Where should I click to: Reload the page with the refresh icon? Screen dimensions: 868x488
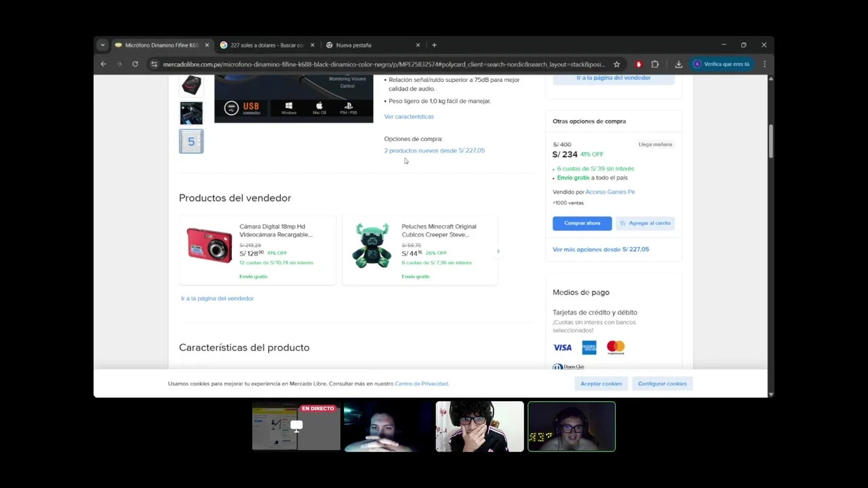point(135,64)
